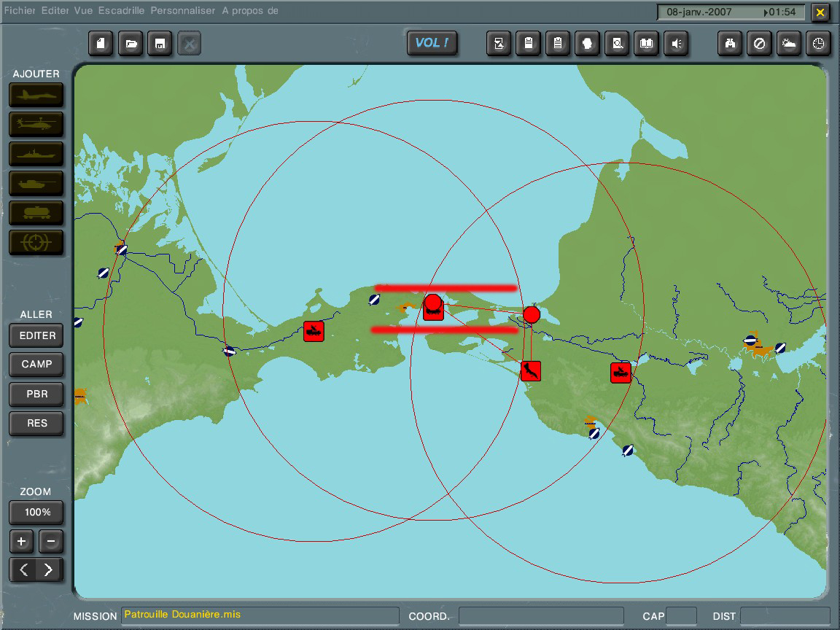Click the greyed-out delete X toolbar icon
Screen dimensions: 840x630
coord(189,44)
